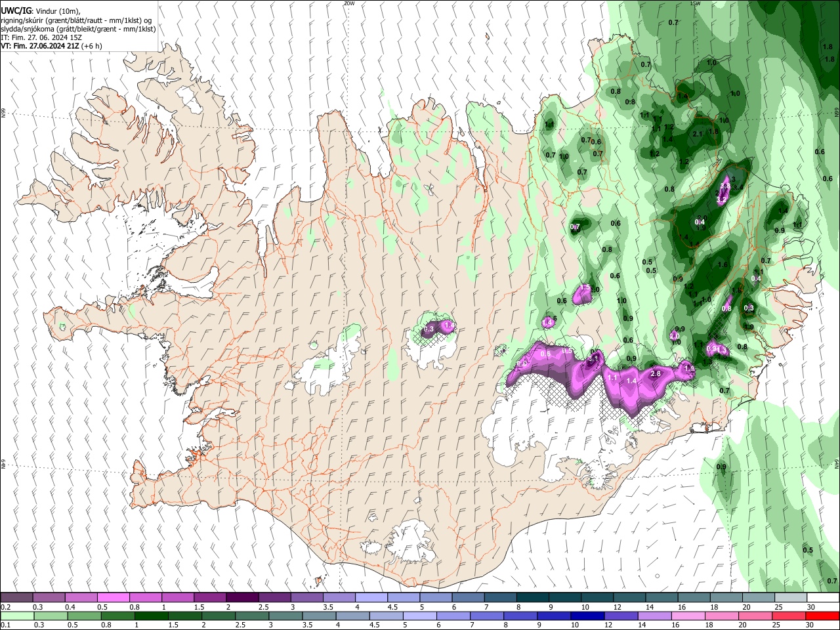
Task: Click the '2.0' precipitation value on the map
Action: 674,335
